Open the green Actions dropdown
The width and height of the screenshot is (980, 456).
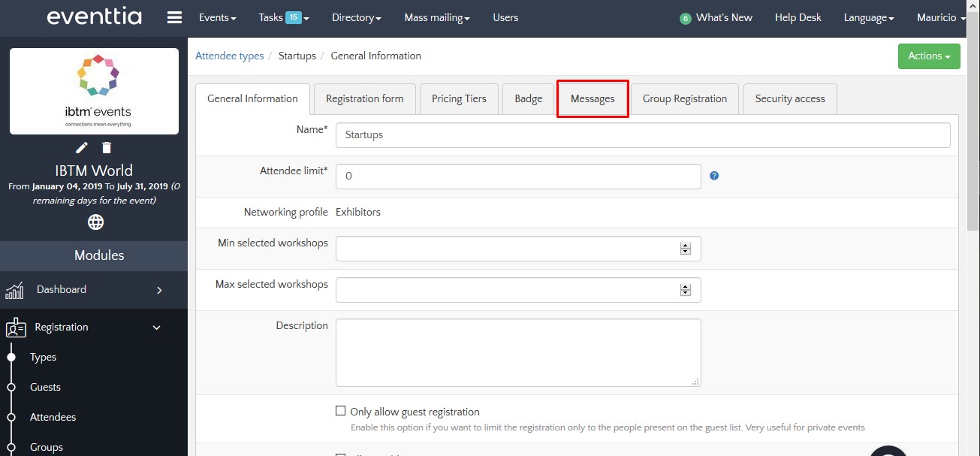coord(928,56)
